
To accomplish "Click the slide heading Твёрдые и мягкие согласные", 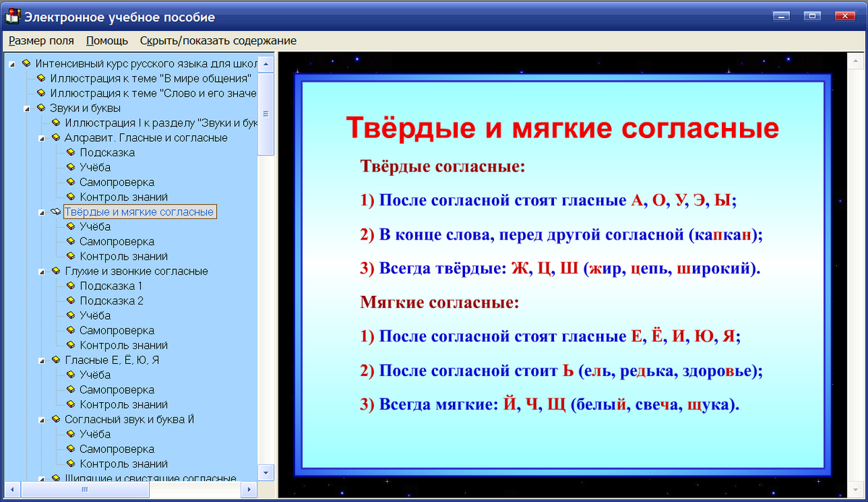I will click(563, 128).
